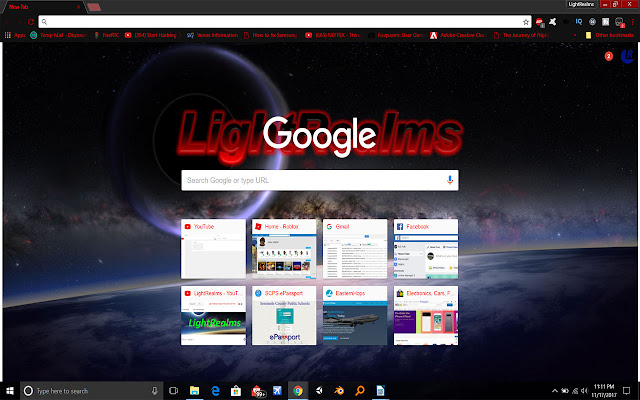Image resolution: width=640 pixels, height=400 pixels.
Task: Bookmark this page with the star icon
Action: 526,22
